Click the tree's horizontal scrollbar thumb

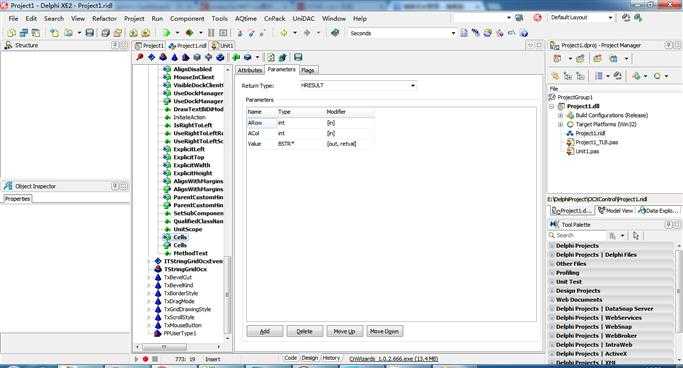(165, 347)
